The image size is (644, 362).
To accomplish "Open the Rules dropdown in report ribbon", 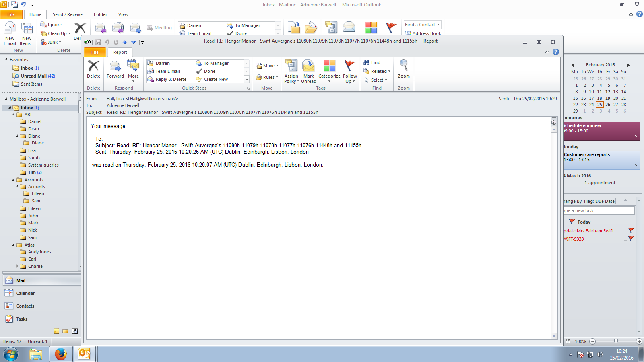I will (x=267, y=77).
